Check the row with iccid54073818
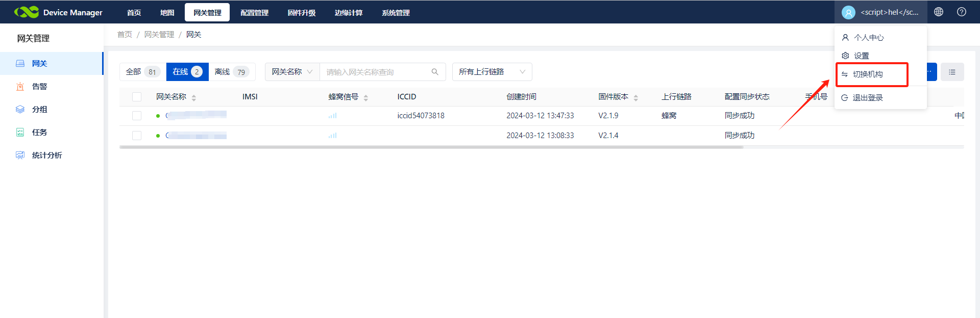Screen dimensions: 980x318 (x=137, y=116)
